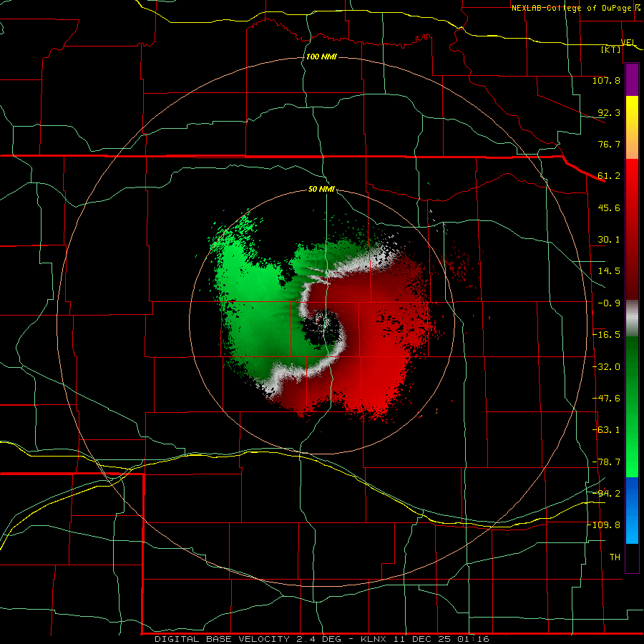
Task: Click the 100 NMI range ring label
Action: [321, 57]
